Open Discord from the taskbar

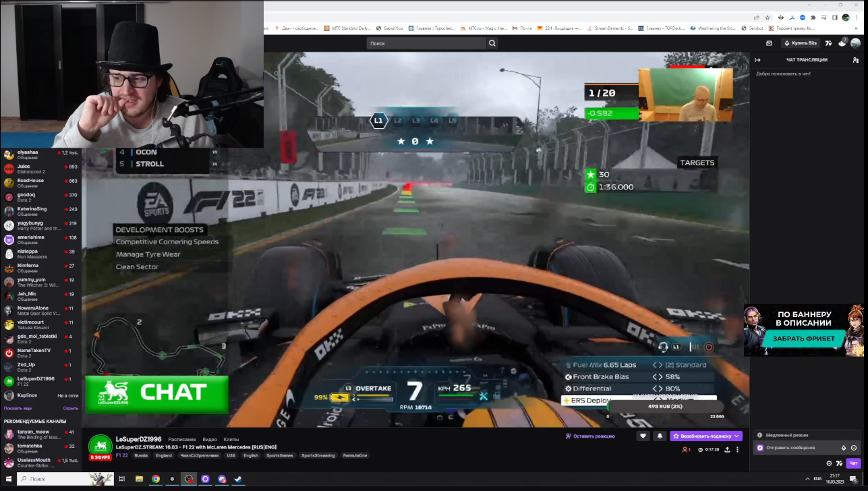tap(222, 479)
